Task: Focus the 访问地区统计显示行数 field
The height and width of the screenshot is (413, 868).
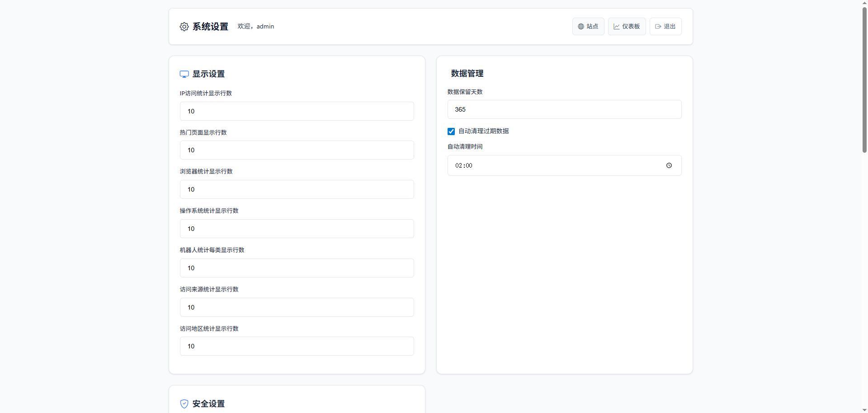Action: 297,346
